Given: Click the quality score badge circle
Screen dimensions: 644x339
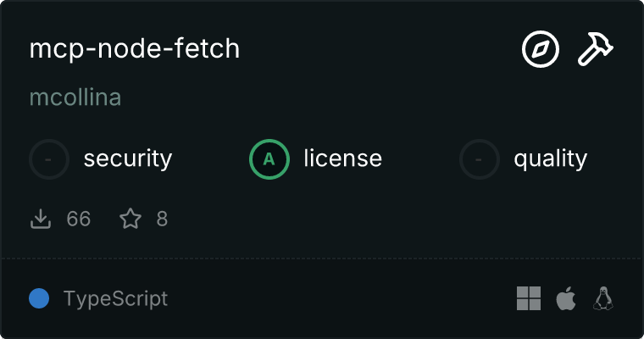Looking at the screenshot, I should tap(480, 158).
